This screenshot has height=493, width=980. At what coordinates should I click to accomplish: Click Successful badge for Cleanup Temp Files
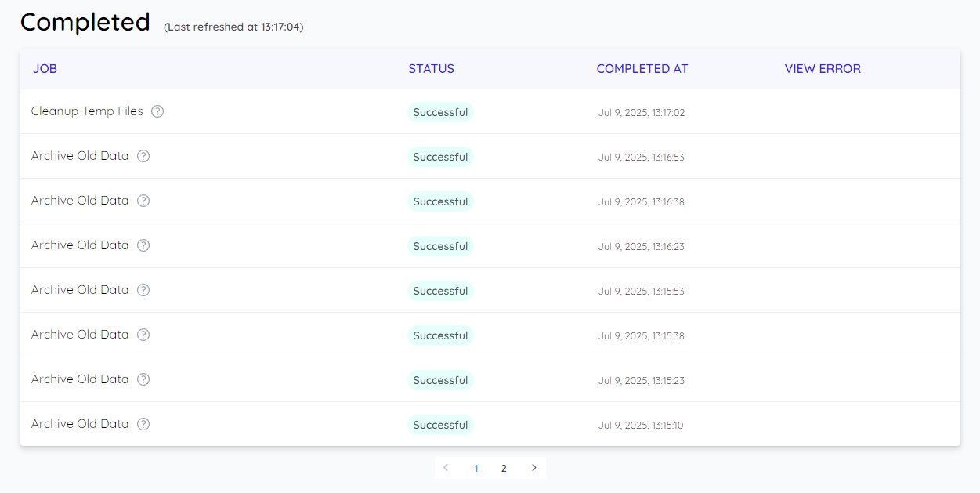pyautogui.click(x=440, y=112)
